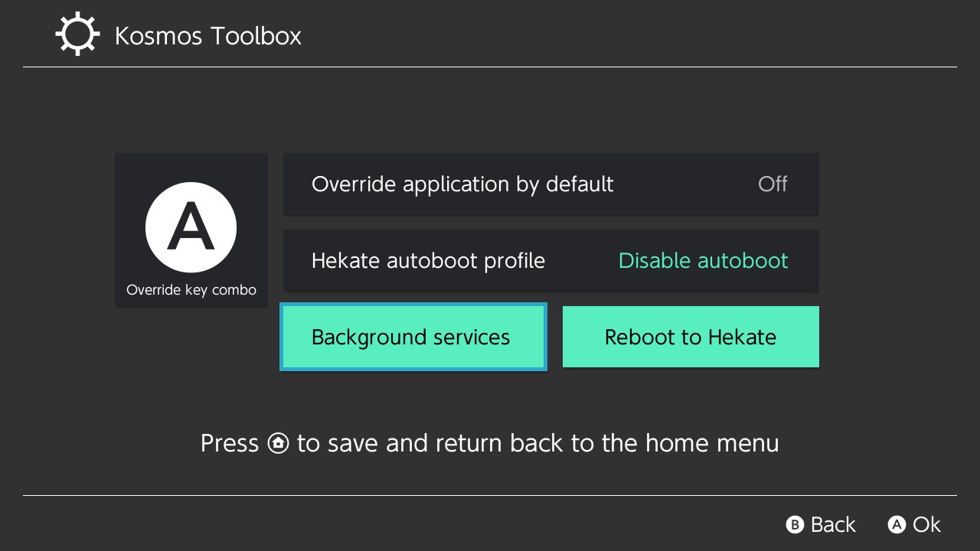Click the 'home menu' text in the hint
This screenshot has width=980, height=551.
click(712, 443)
